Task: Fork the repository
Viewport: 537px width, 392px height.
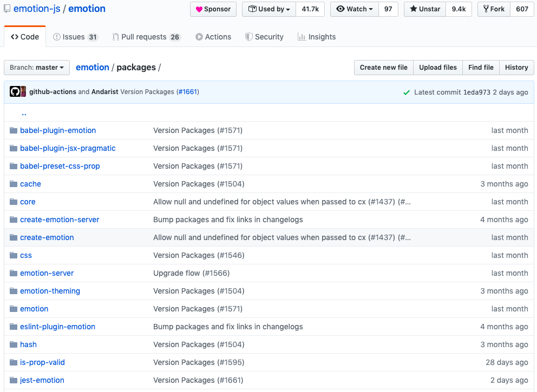Action: click(494, 9)
